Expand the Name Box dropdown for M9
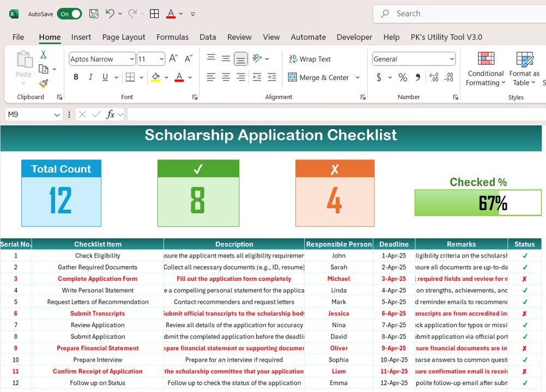This screenshot has width=546, height=392. [x=57, y=114]
